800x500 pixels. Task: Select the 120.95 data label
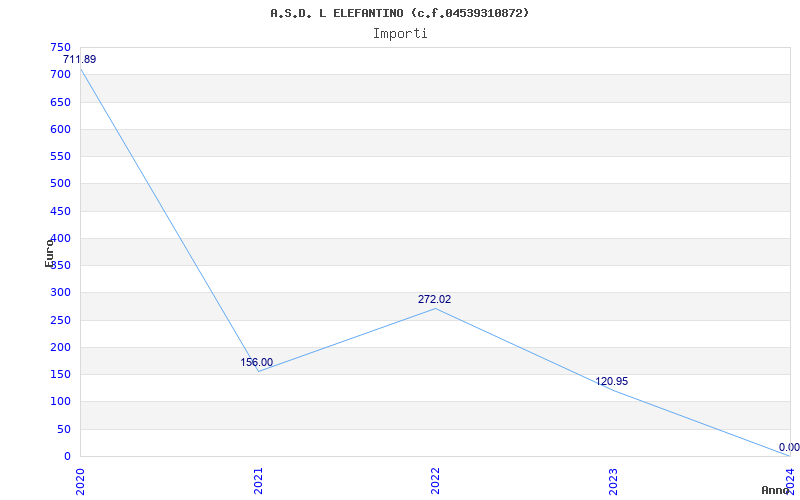click(x=611, y=381)
